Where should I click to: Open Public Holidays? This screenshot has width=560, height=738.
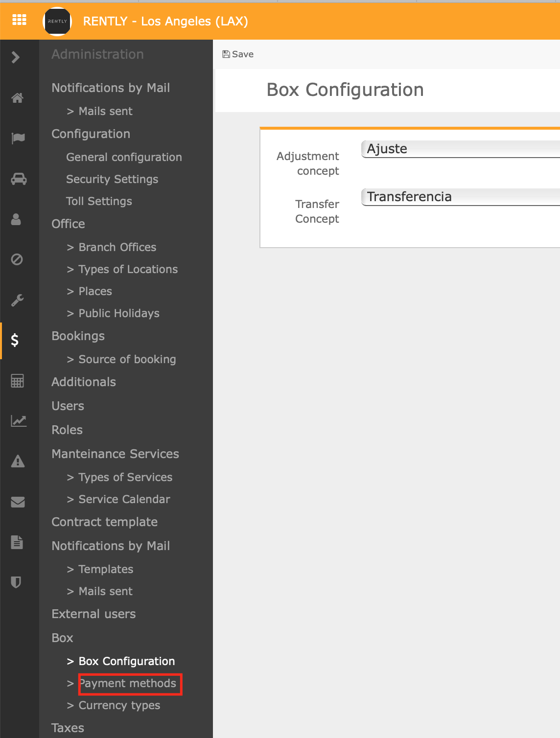pos(119,314)
